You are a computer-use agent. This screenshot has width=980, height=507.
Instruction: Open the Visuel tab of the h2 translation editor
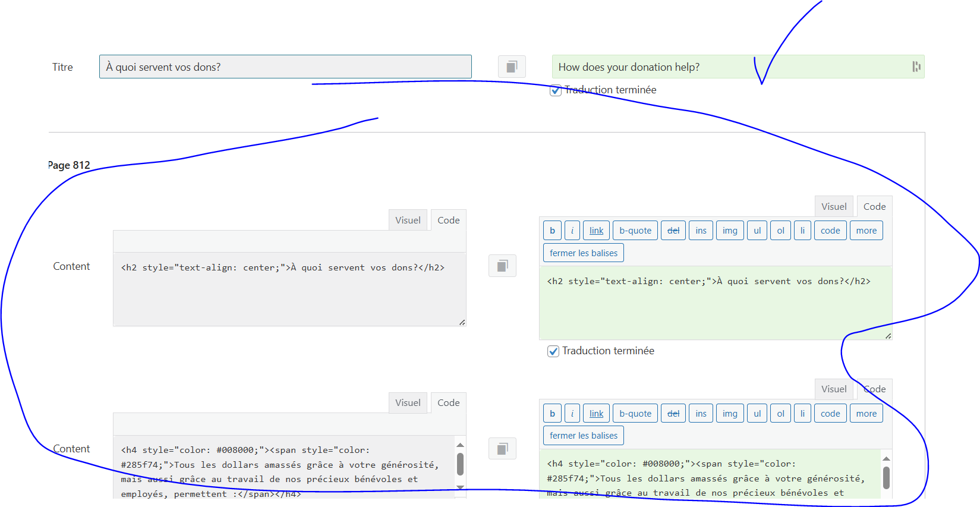pos(834,206)
